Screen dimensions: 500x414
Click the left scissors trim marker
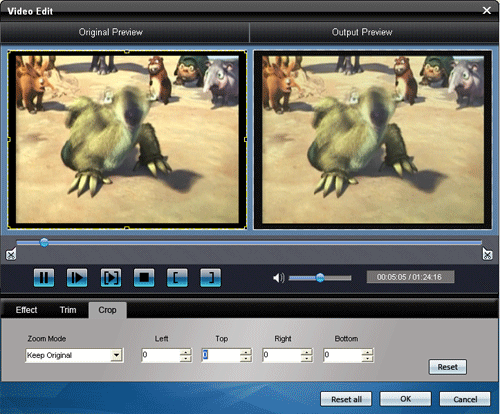point(11,254)
